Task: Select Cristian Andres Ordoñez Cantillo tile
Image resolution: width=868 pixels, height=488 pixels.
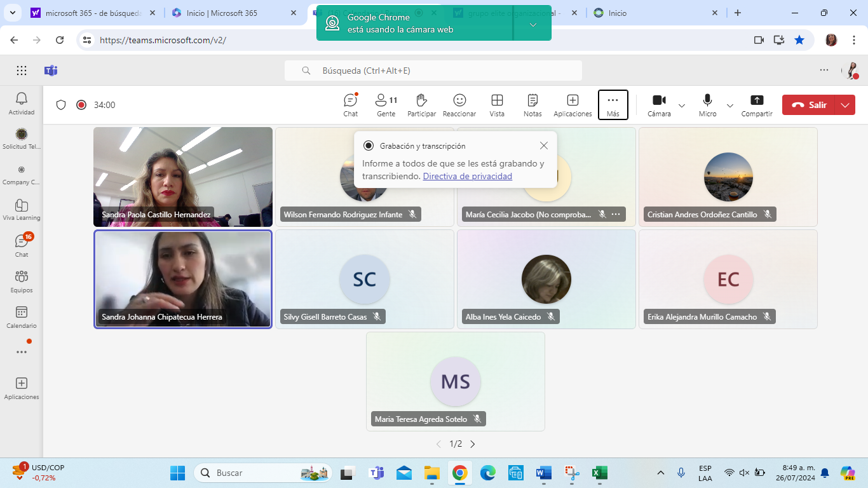Action: 728,177
